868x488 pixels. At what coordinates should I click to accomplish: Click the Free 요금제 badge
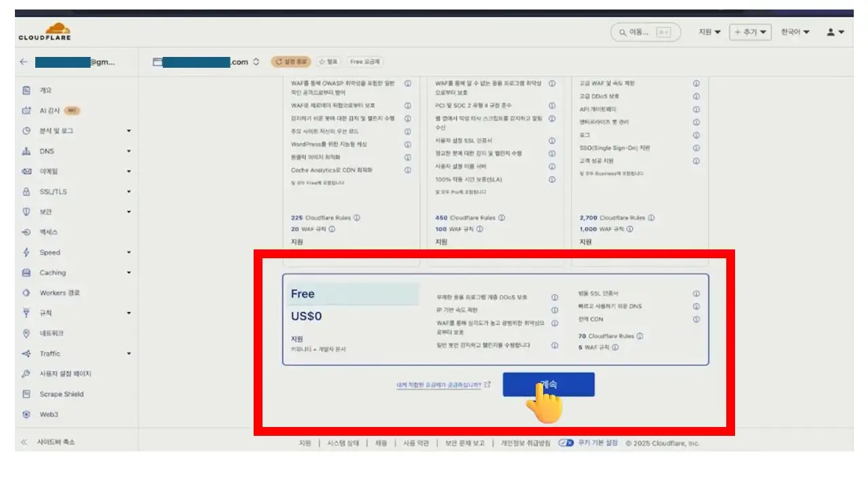point(366,62)
